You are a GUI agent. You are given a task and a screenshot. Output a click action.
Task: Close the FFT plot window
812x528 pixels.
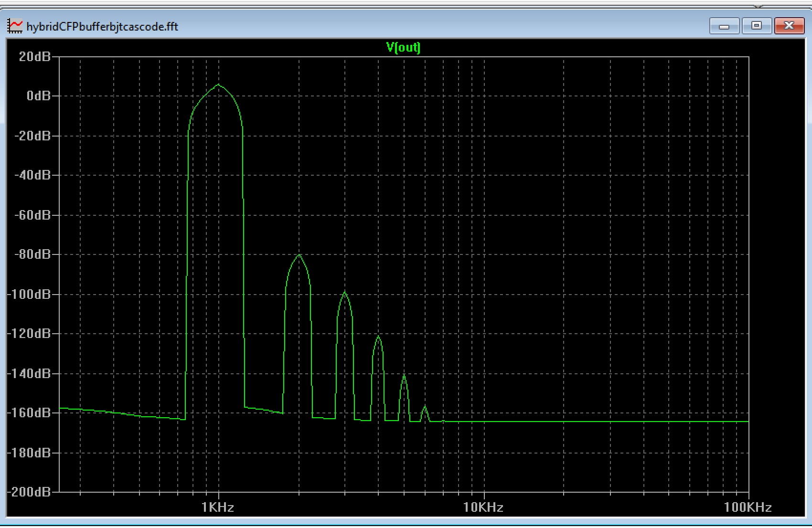[789, 26]
